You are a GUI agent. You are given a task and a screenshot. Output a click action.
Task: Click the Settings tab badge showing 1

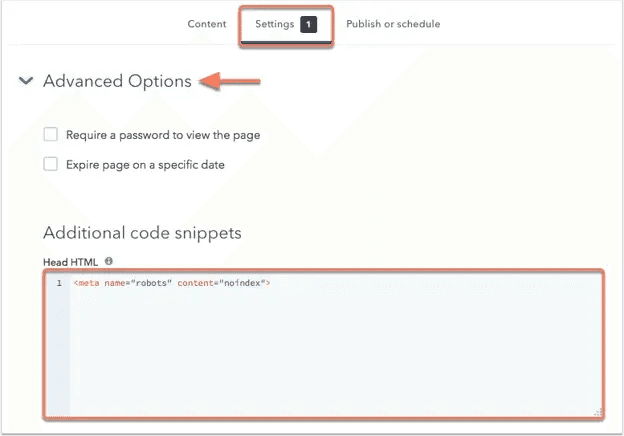(308, 25)
